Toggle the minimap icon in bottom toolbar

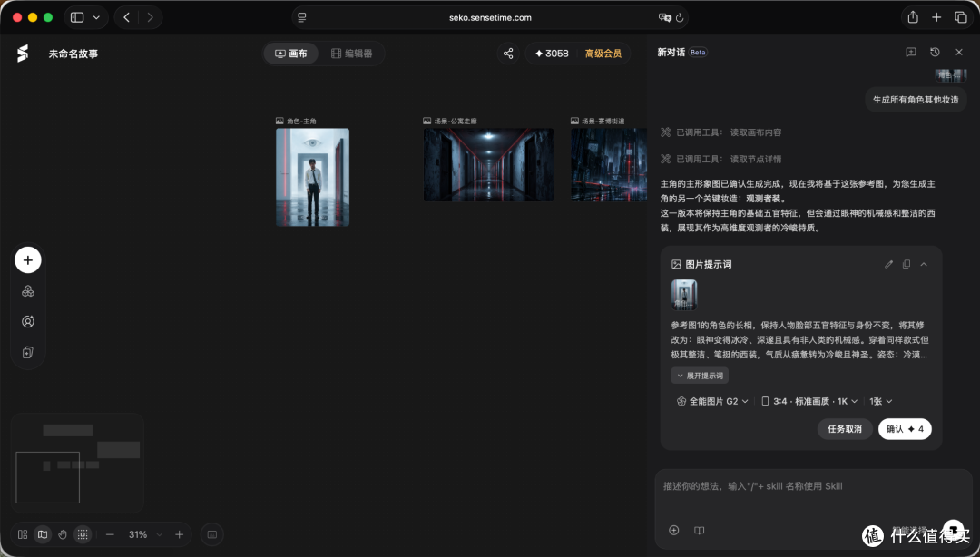43,534
